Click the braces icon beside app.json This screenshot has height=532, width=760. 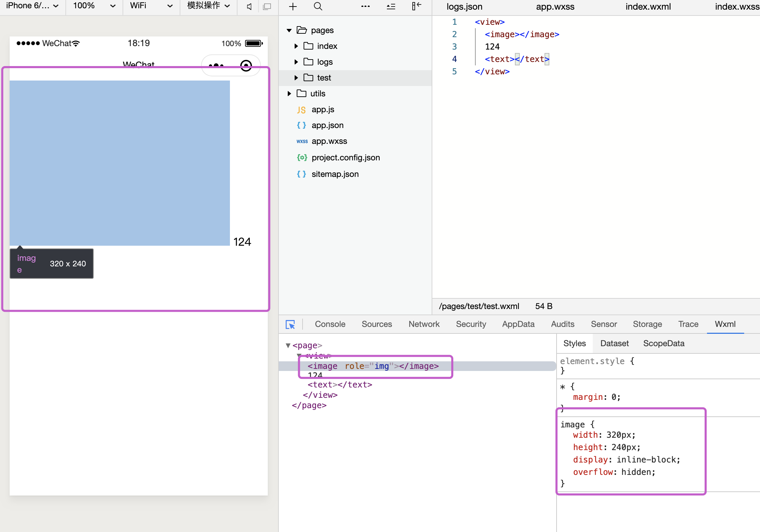[301, 125]
